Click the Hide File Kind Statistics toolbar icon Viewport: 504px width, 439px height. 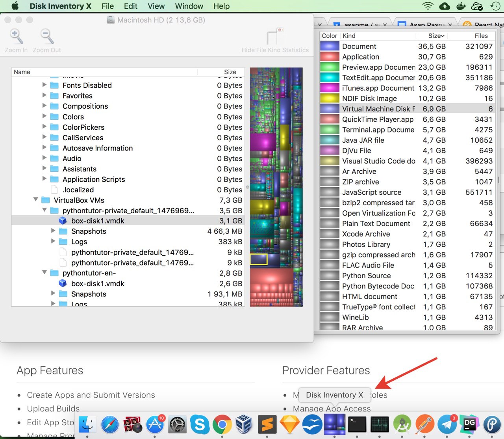pos(275,37)
